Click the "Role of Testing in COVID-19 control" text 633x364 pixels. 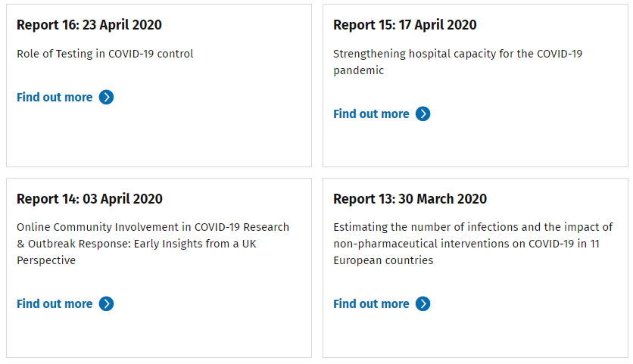tap(105, 54)
